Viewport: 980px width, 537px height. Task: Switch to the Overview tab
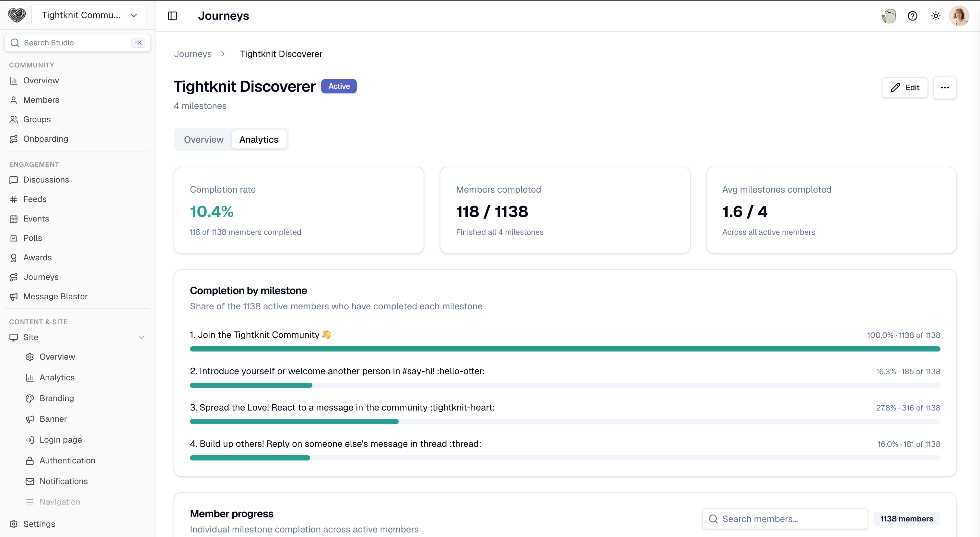(x=204, y=140)
